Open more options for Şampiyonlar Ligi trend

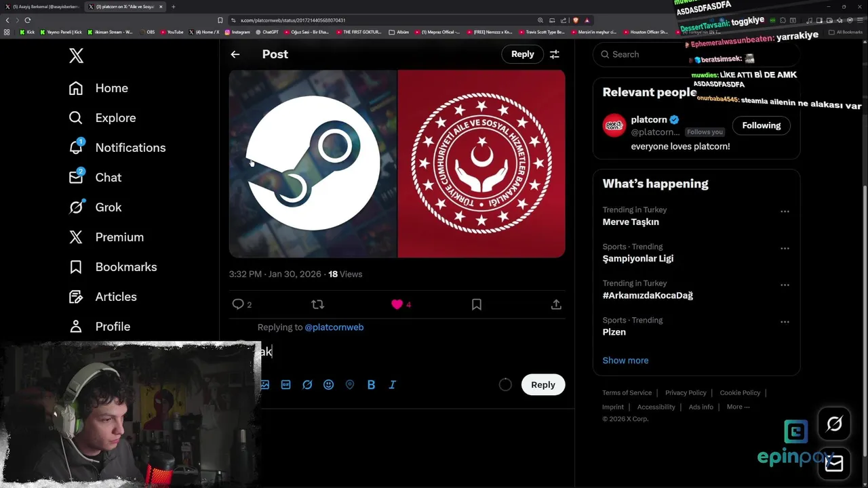coord(785,248)
